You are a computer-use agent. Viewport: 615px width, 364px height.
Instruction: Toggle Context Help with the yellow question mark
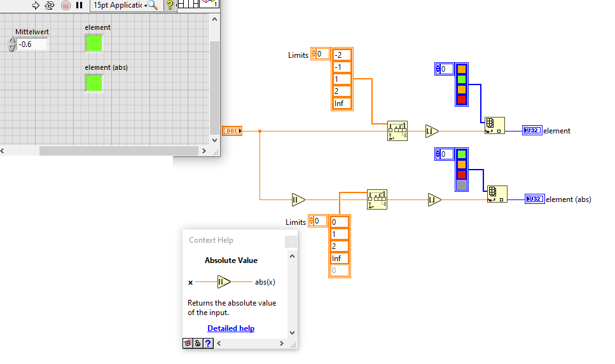point(170,5)
